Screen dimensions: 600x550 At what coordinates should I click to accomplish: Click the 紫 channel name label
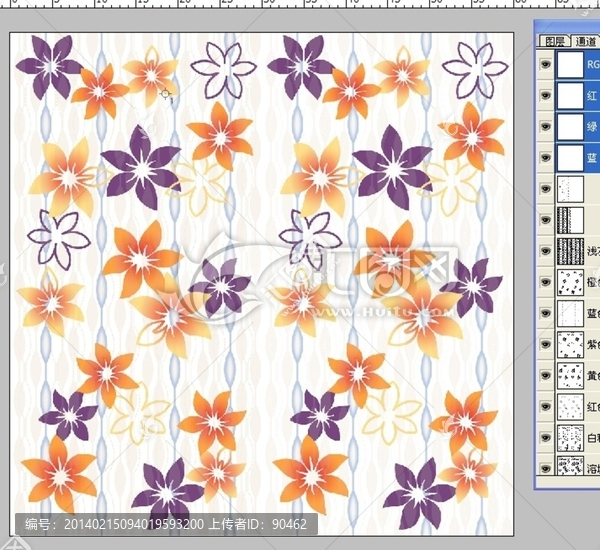click(x=593, y=344)
